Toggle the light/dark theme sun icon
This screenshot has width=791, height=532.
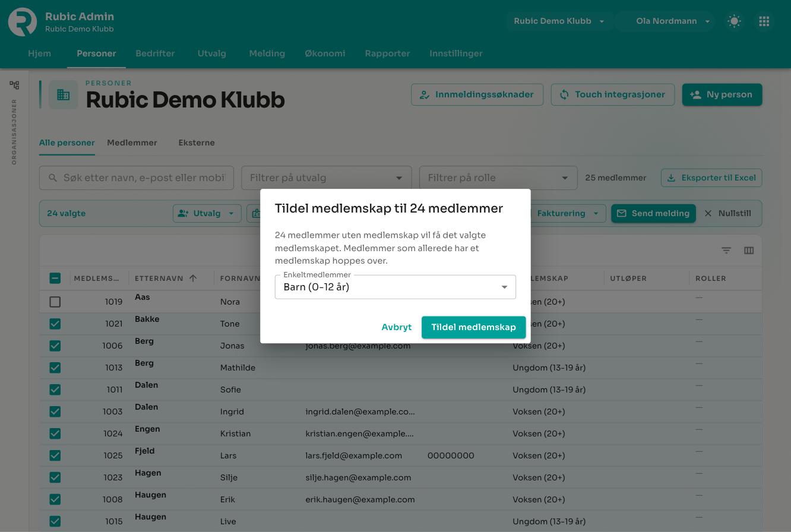pos(735,21)
